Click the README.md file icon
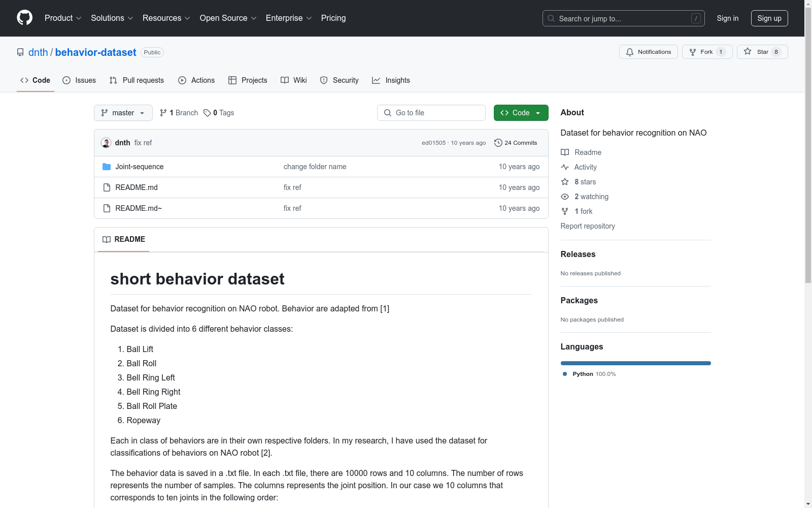 click(107, 187)
